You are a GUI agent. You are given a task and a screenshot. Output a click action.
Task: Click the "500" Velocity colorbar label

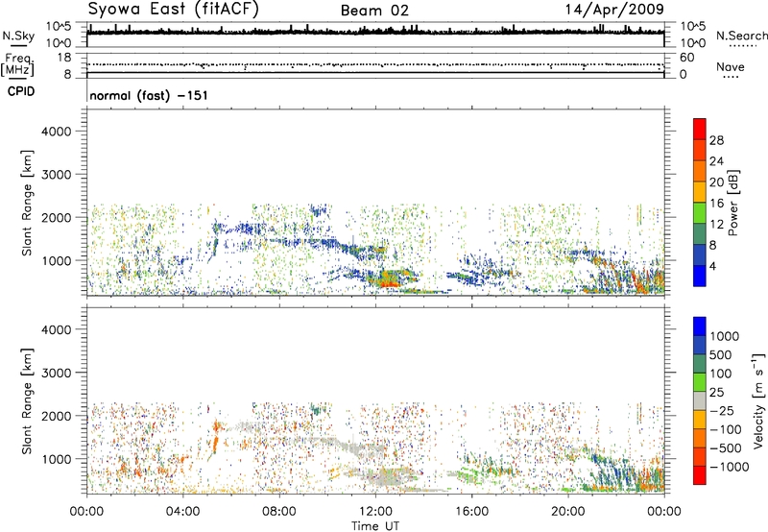(721, 354)
